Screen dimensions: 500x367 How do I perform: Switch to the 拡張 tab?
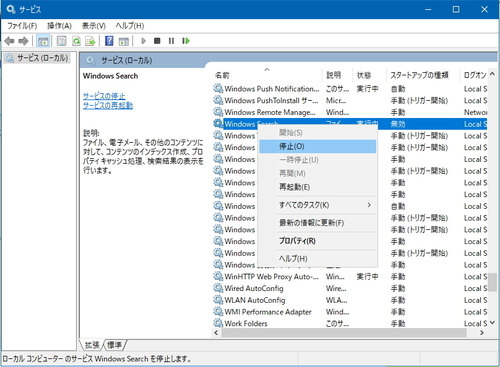[x=92, y=345]
